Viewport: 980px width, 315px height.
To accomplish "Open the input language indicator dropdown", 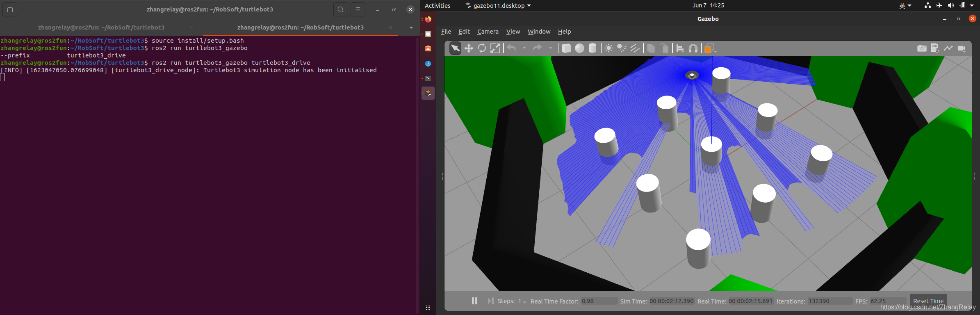I will pos(905,5).
